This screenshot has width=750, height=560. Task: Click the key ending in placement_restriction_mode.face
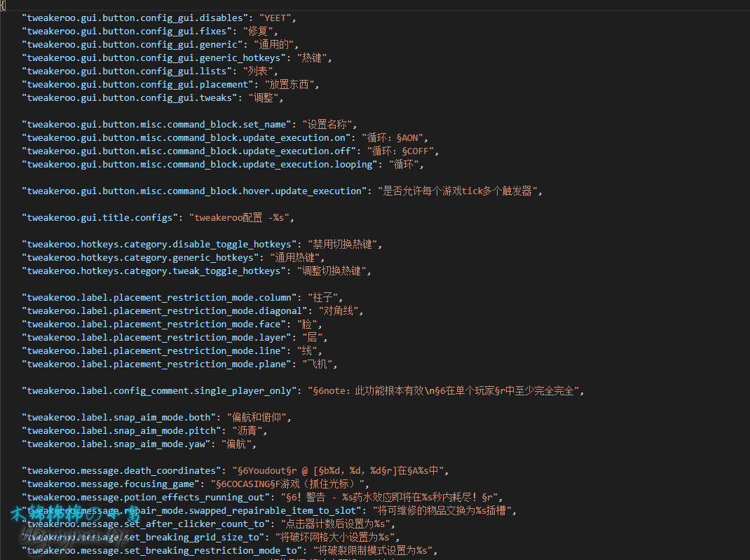click(x=154, y=325)
